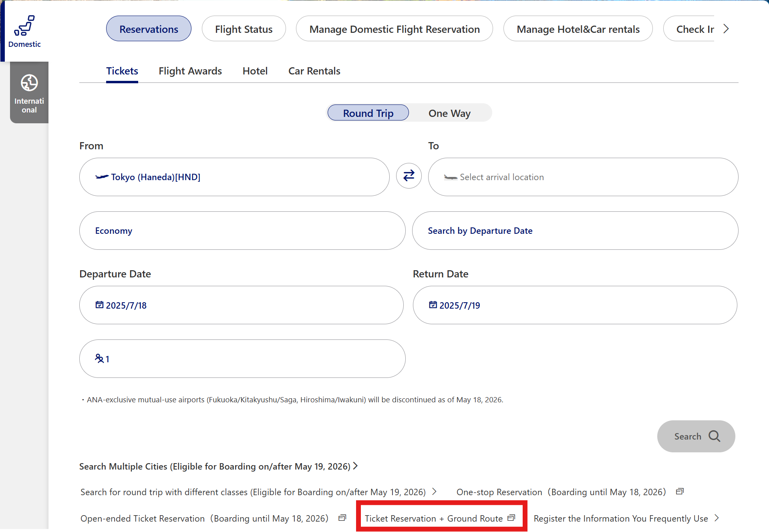Open Search by Departure Date dropdown
Viewport: 769px width, 532px height.
pos(575,231)
